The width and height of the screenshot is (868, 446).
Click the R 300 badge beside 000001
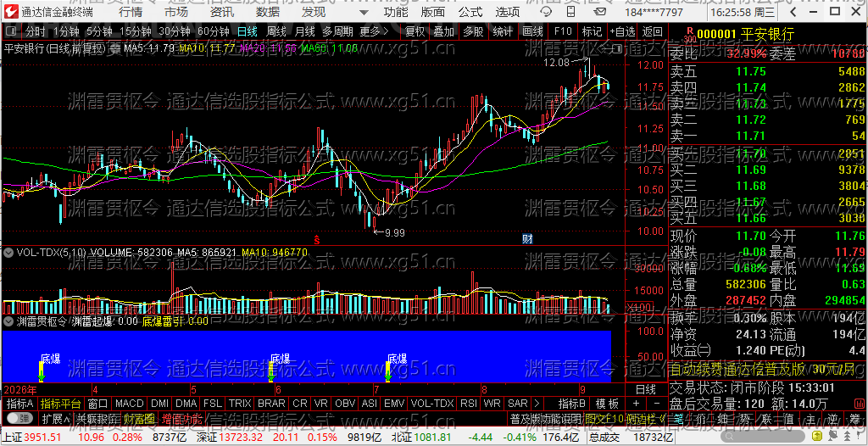tap(689, 35)
